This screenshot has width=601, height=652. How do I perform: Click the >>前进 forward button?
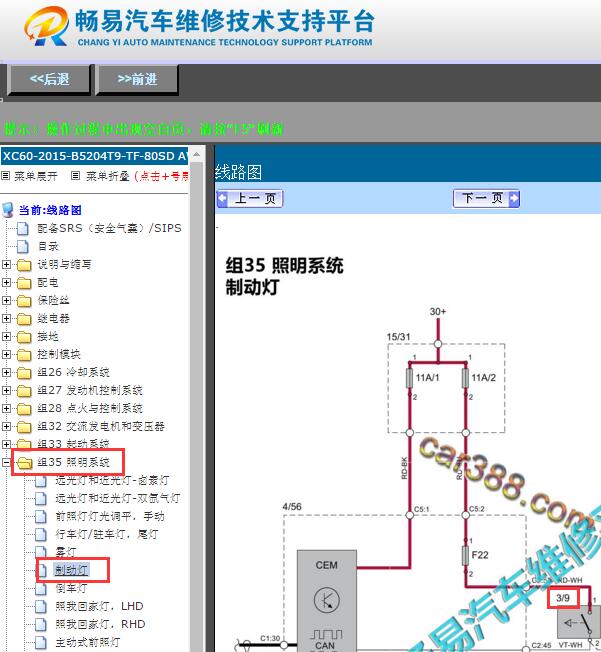(137, 79)
